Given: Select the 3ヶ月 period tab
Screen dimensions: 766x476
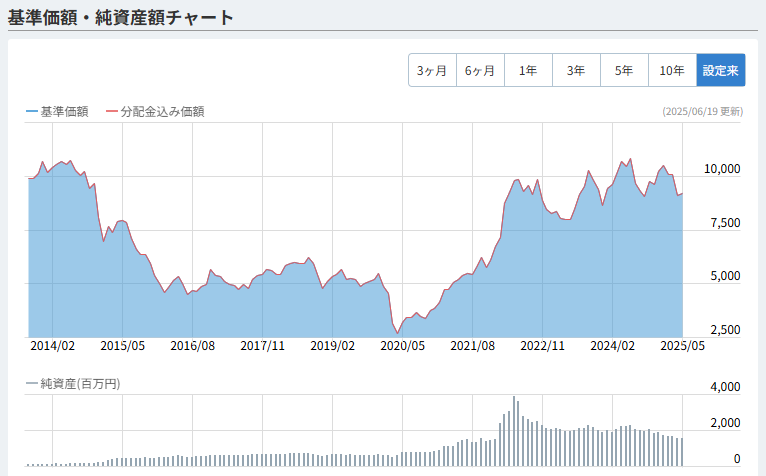Looking at the screenshot, I should click(432, 70).
